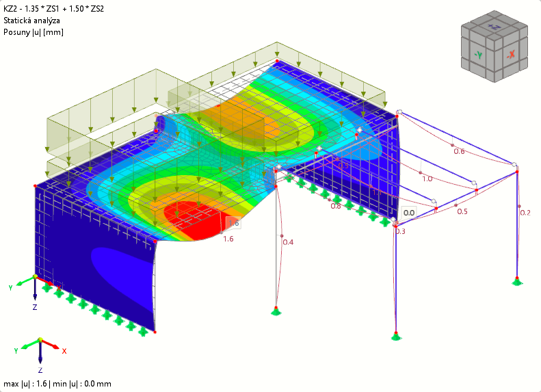Image resolution: width=541 pixels, height=392 pixels.
Task: Click the 0.4 deflection label on column
Action: [x=288, y=242]
